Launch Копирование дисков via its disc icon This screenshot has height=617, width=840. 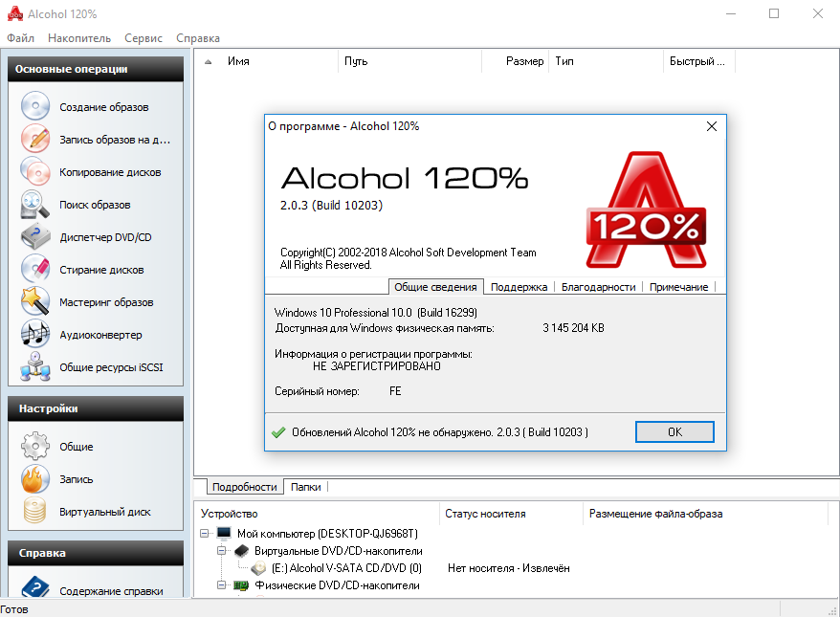[x=35, y=171]
